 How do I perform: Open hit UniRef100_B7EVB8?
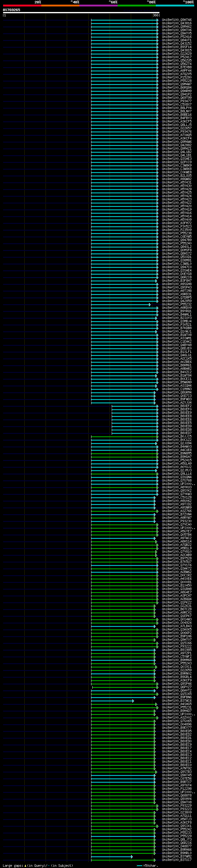pyautogui.click(x=177, y=67)
